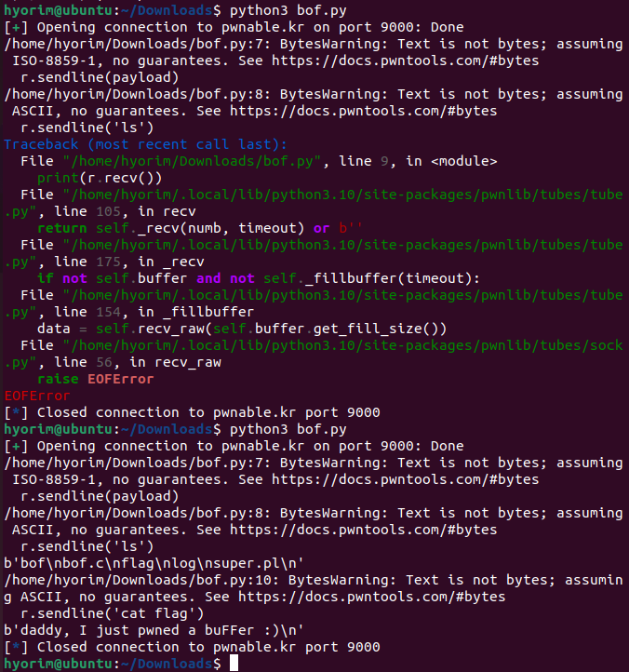Select the 'if not self.buffer and not self._fillbuffer(timeout):' line
629x672 pixels.
259,278
